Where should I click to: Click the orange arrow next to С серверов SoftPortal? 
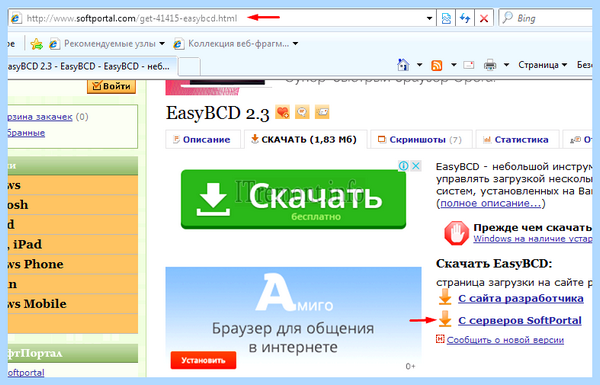pos(445,319)
